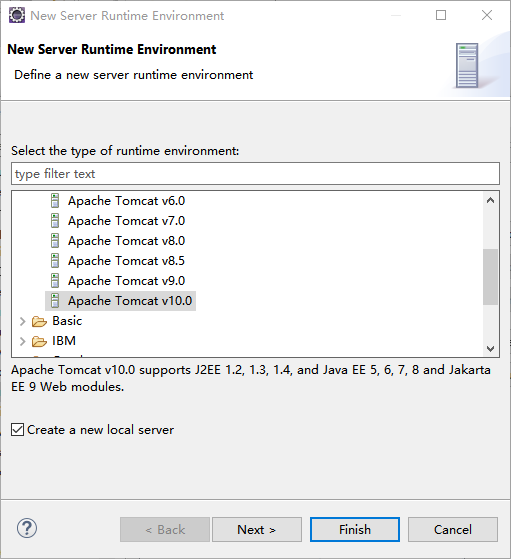Select Apache Tomcat v6.0 runtime
511x559 pixels.
[127, 201]
